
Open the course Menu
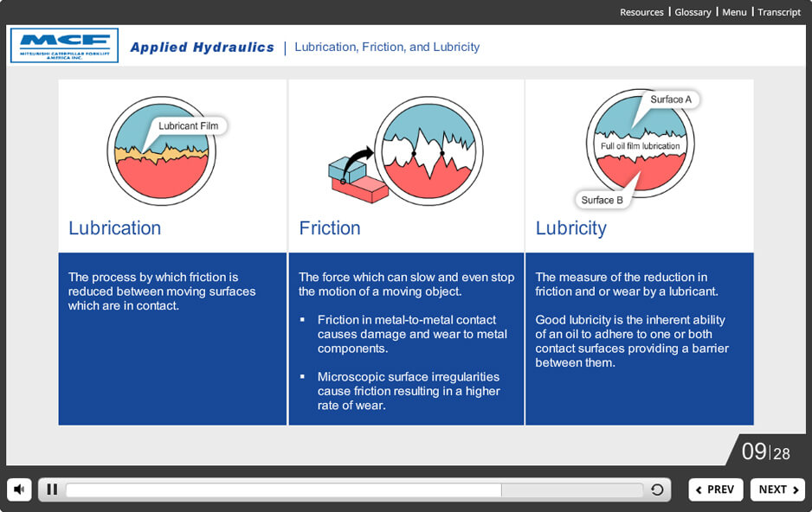734,12
